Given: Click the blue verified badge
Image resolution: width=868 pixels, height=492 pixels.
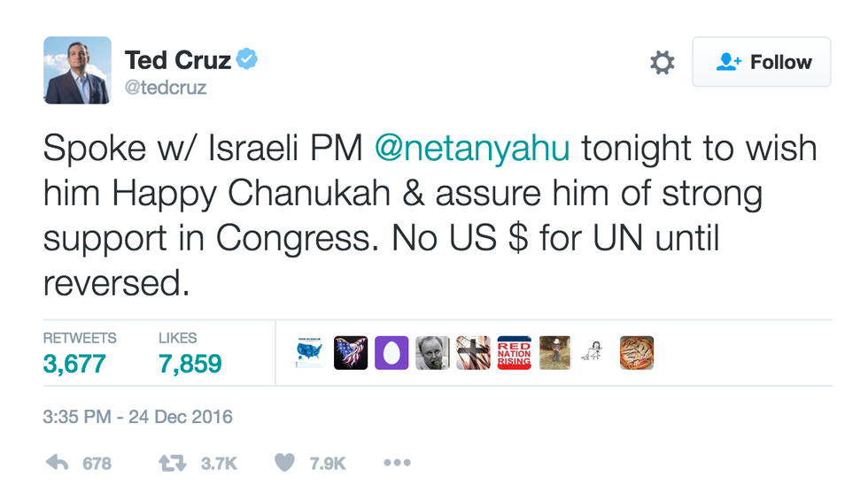Looking at the screenshot, I should point(247,60).
